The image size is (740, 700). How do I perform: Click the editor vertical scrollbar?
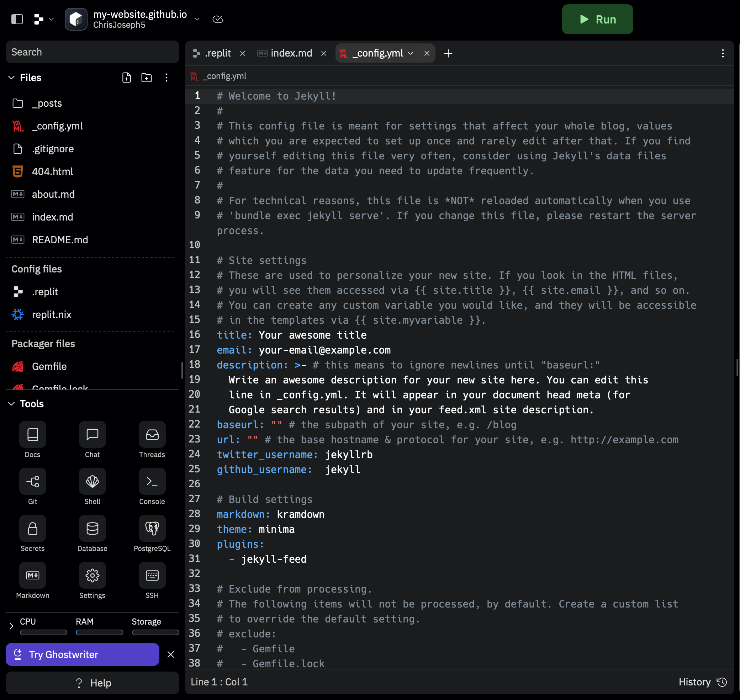point(737,367)
